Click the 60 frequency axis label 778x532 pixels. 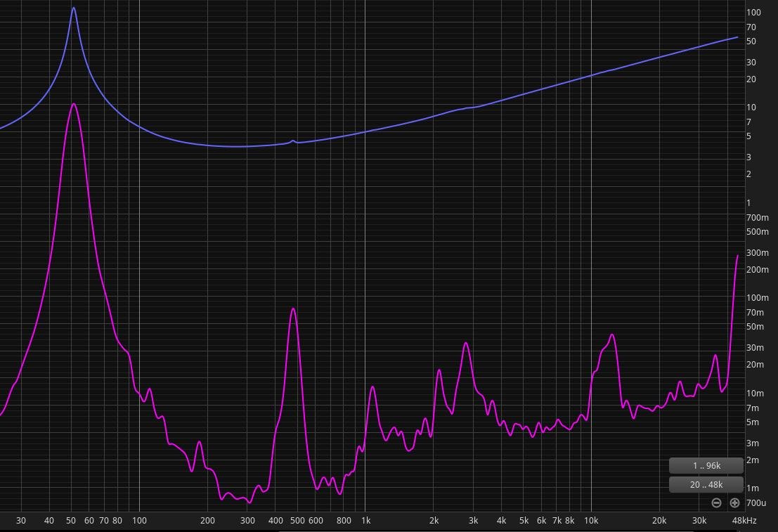coord(89,520)
